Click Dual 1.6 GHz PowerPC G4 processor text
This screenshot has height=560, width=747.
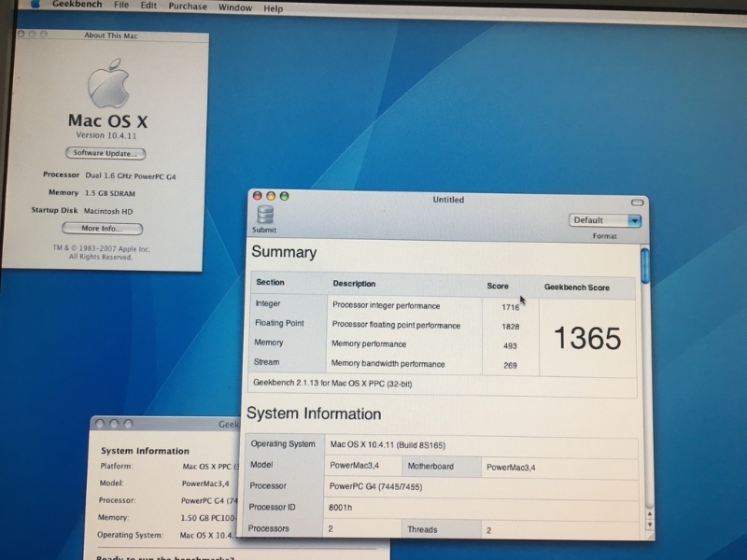point(131,175)
